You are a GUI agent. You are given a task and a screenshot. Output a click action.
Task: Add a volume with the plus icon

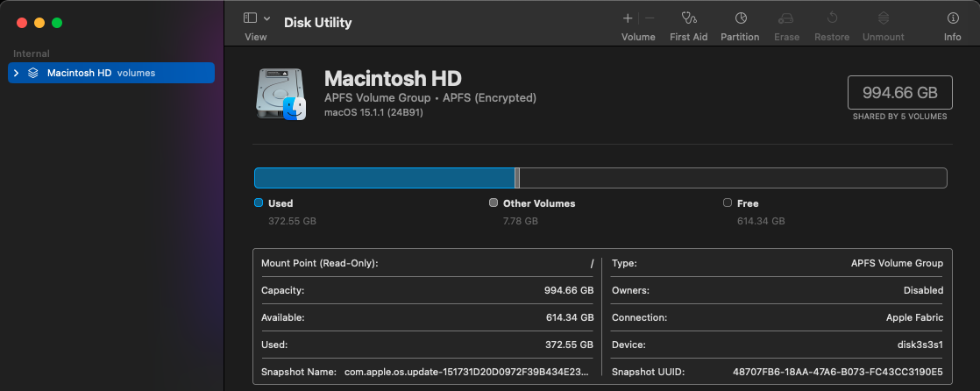coord(628,18)
